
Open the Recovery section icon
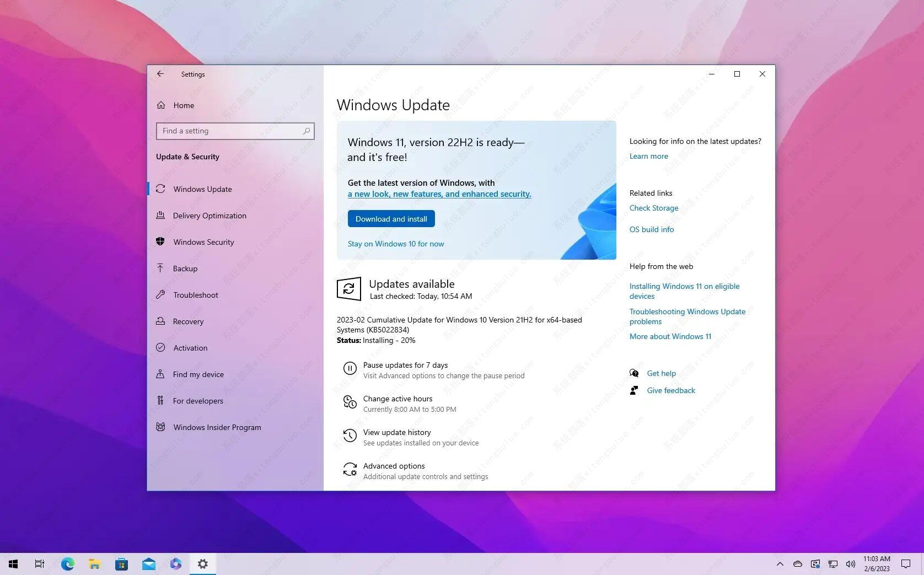pyautogui.click(x=160, y=321)
